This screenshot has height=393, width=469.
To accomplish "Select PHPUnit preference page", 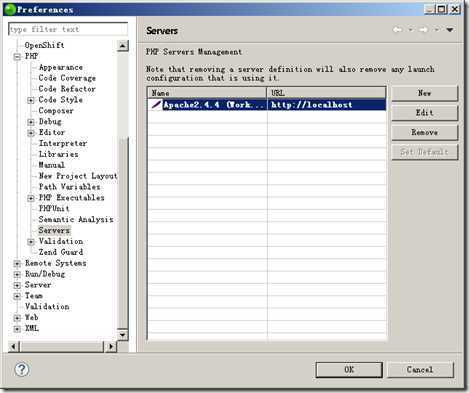I will point(54,209).
